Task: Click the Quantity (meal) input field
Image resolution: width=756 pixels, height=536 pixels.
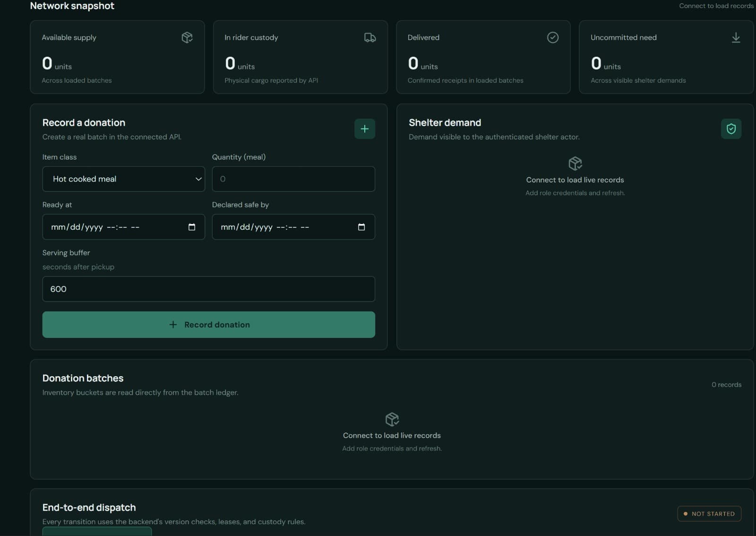Action: (293, 179)
